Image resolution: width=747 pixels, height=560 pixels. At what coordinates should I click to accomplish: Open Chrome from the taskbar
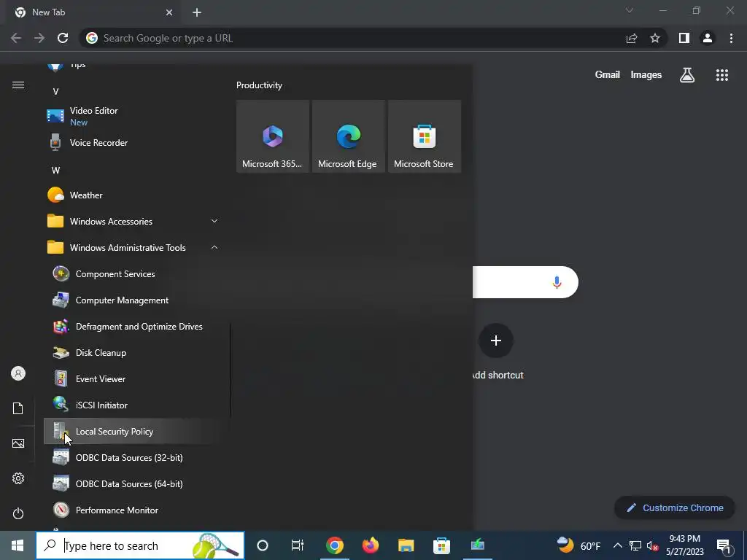pyautogui.click(x=335, y=545)
